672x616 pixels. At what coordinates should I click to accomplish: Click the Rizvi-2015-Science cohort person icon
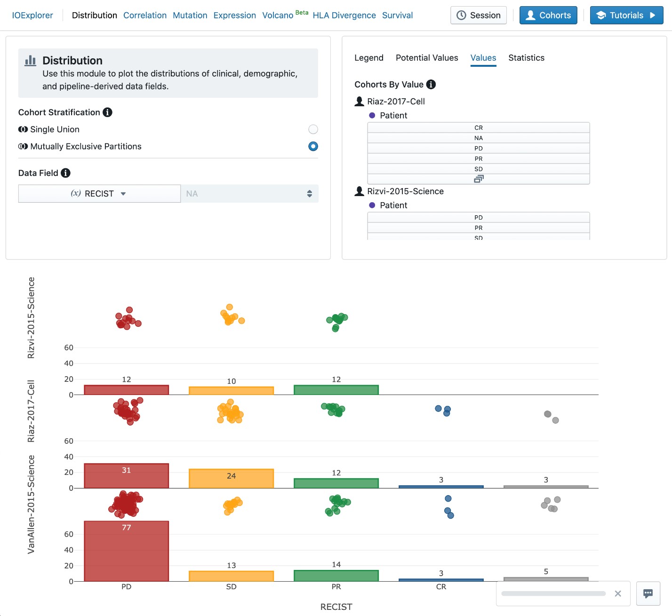(x=360, y=191)
